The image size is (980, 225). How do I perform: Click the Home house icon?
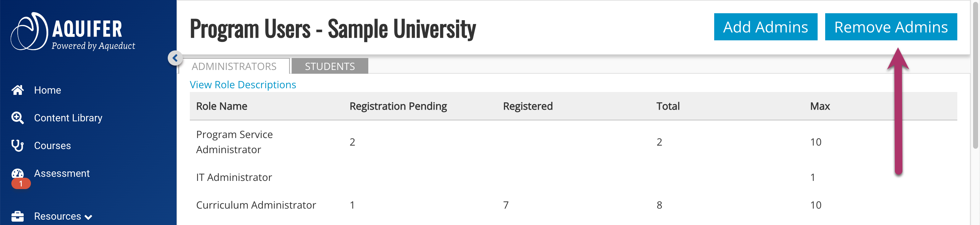[18, 90]
